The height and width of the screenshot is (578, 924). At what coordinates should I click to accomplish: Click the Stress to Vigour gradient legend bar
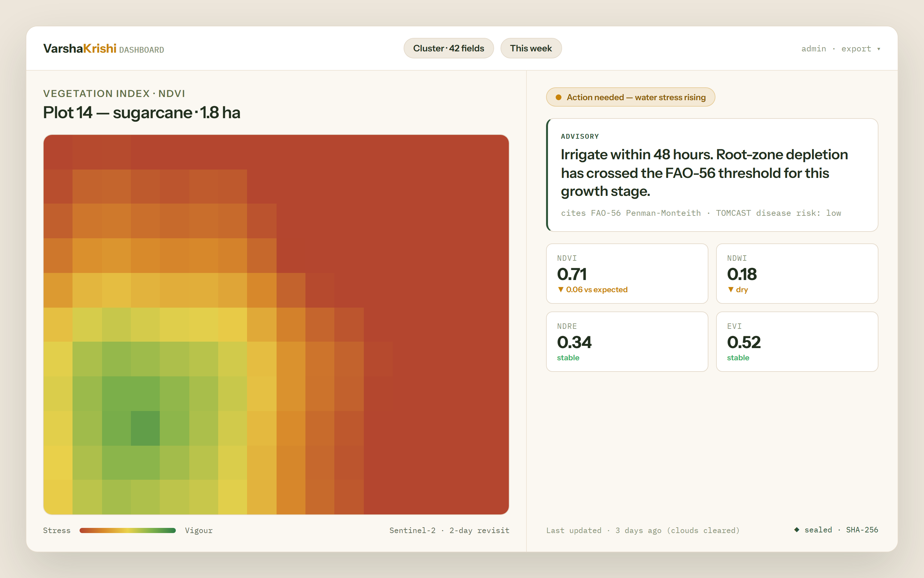click(x=127, y=530)
